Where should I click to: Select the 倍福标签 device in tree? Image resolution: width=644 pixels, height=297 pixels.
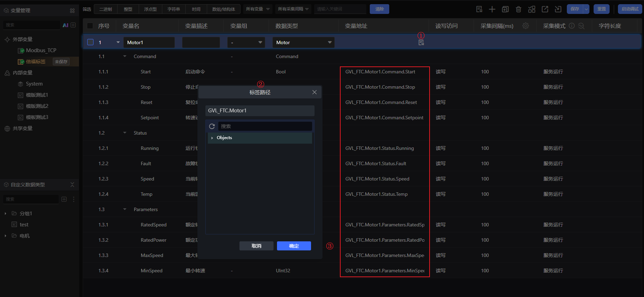coord(36,62)
